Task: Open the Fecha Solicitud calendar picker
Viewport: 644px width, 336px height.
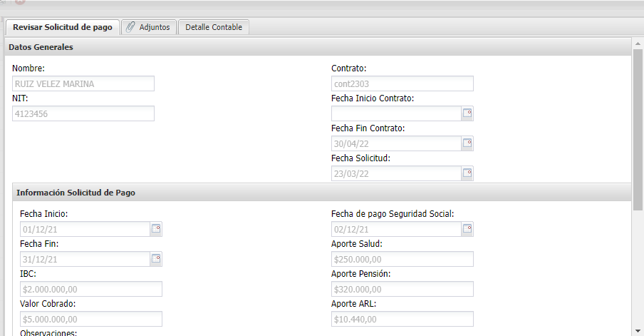Action: [x=467, y=173]
